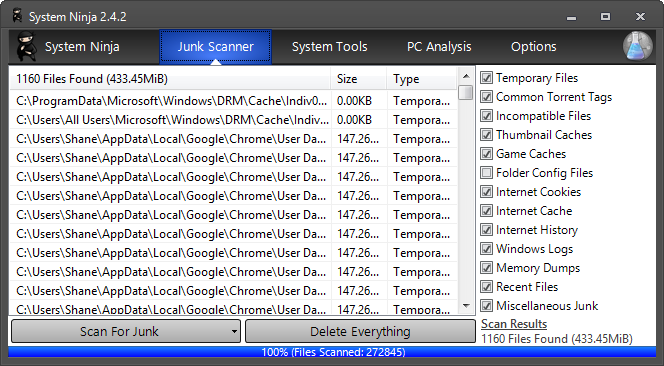Toggle the Windows Logs checkbox
The width and height of the screenshot is (664, 366).
tap(486, 249)
